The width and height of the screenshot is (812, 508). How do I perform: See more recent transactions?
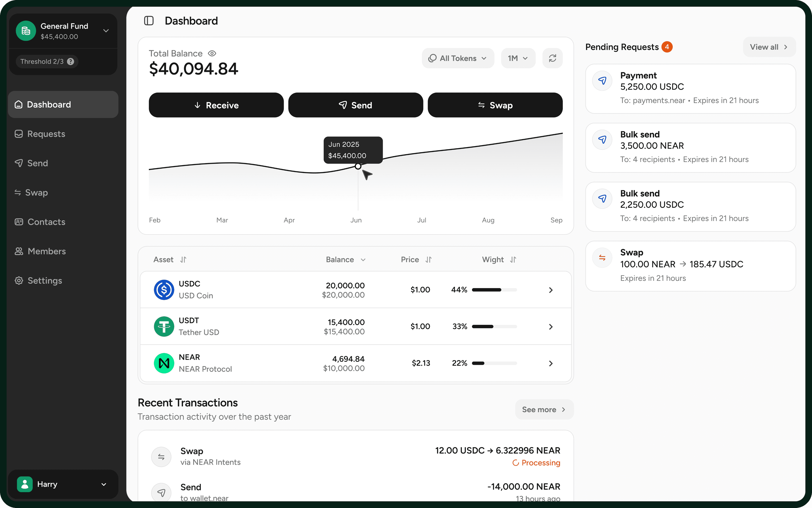pos(544,409)
